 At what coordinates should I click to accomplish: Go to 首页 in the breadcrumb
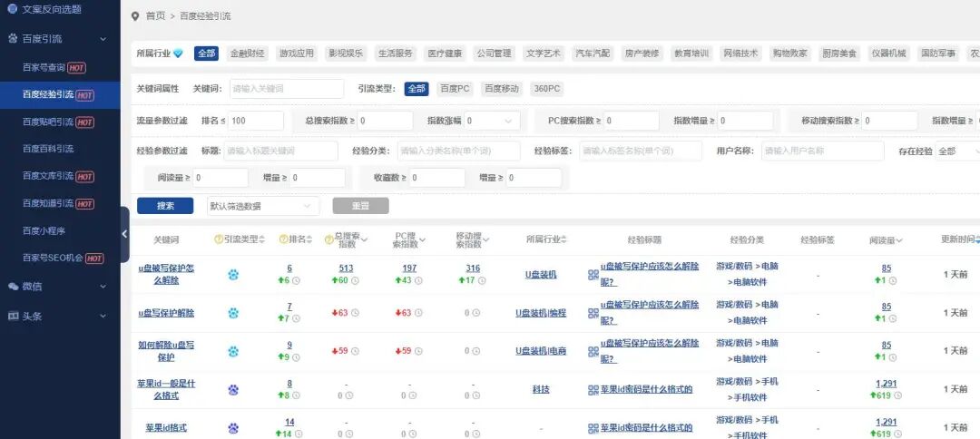(x=155, y=16)
